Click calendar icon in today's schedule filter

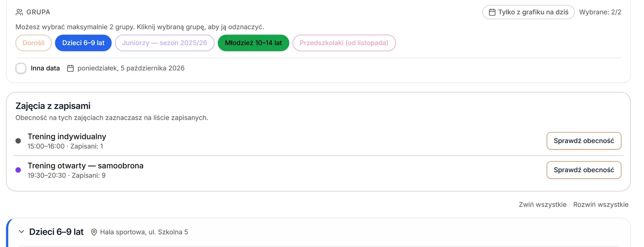coord(492,12)
